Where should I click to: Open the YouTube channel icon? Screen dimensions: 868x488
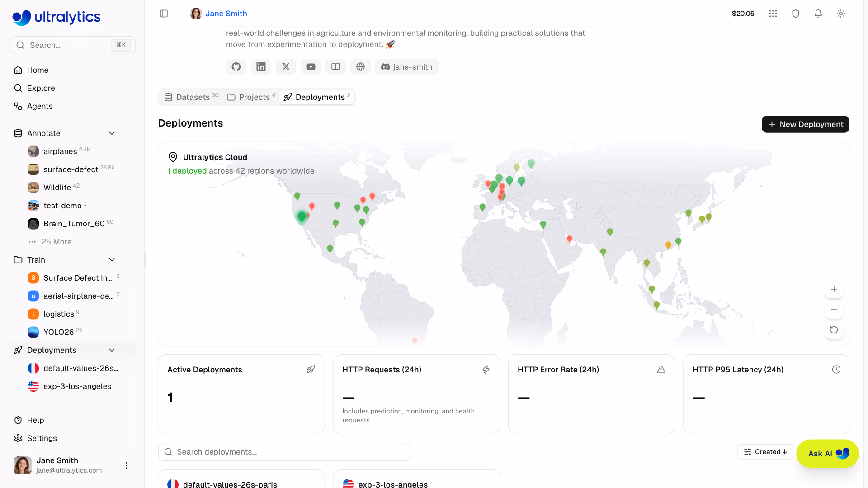(x=311, y=67)
